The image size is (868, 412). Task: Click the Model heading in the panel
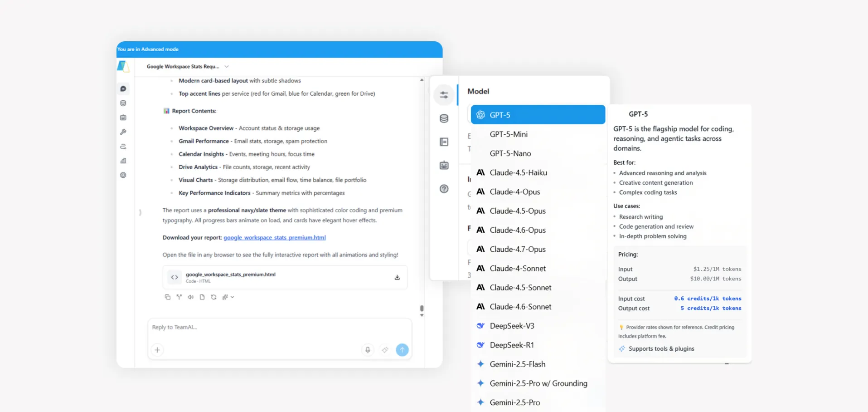coord(478,91)
